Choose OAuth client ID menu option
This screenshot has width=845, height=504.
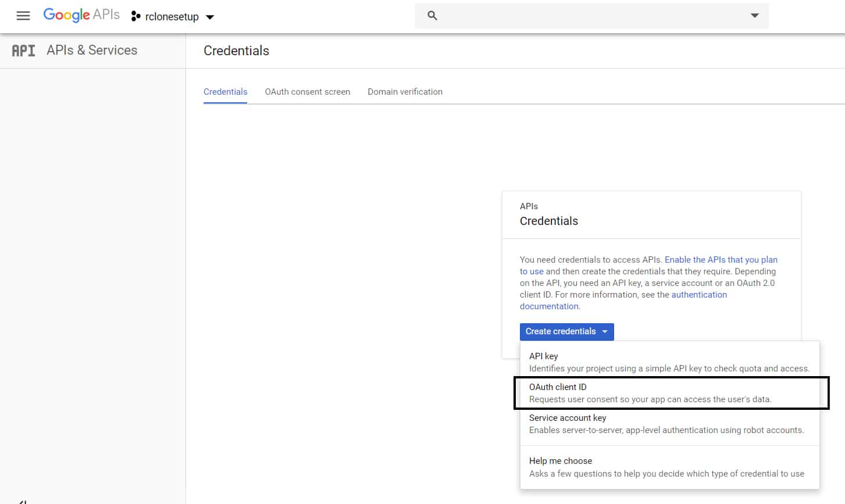point(671,393)
